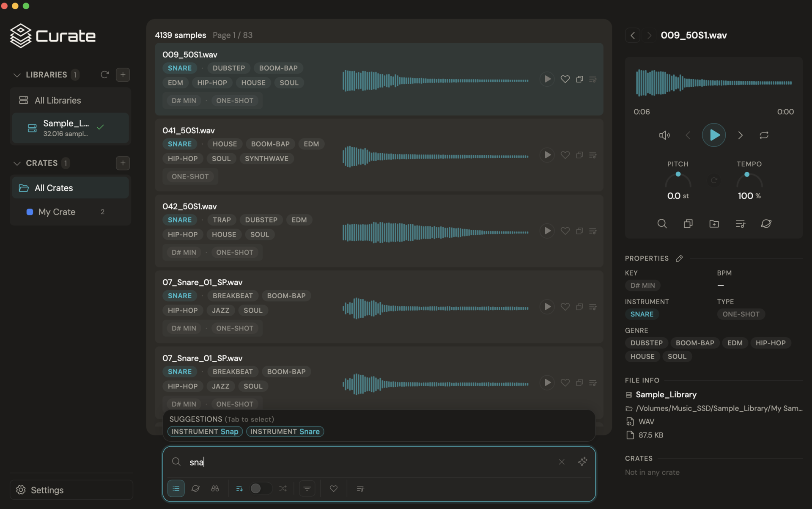This screenshot has width=812, height=509.
Task: Play the first 07_Snare_01_SP.wav sample
Action: pyautogui.click(x=547, y=306)
